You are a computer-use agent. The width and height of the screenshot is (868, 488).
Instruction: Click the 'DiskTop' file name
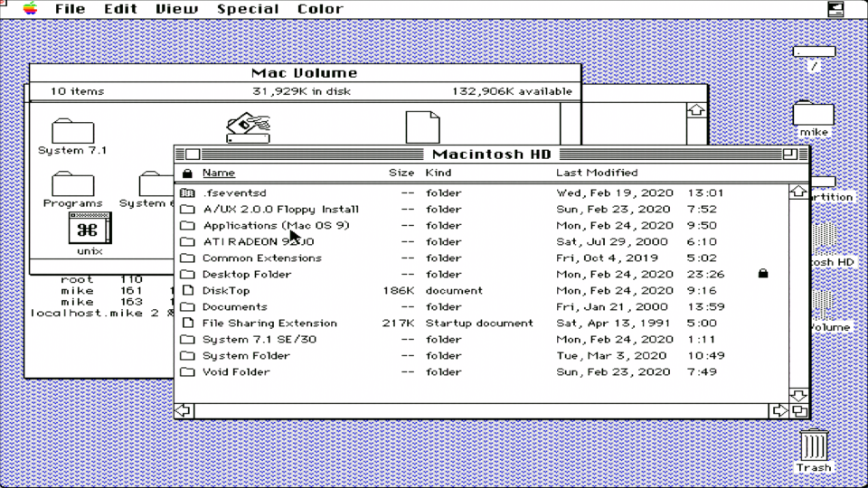226,290
